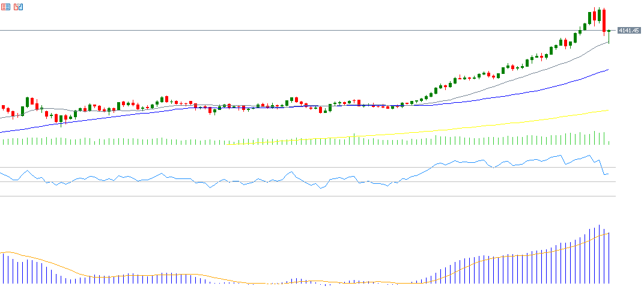Click the first candle at chart's left edge
The height and width of the screenshot is (295, 644).
click(3, 108)
